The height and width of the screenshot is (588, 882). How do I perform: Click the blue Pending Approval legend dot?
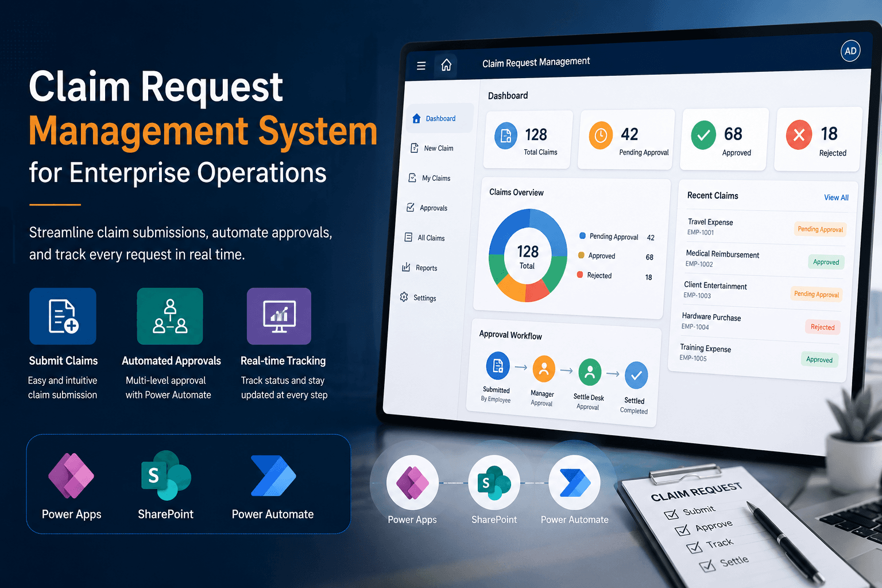[x=582, y=235]
